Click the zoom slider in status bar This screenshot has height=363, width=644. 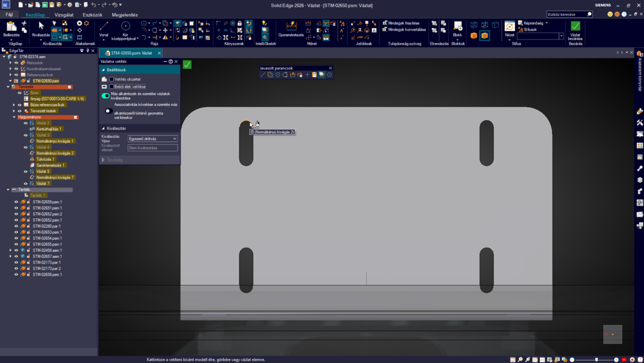click(596, 359)
